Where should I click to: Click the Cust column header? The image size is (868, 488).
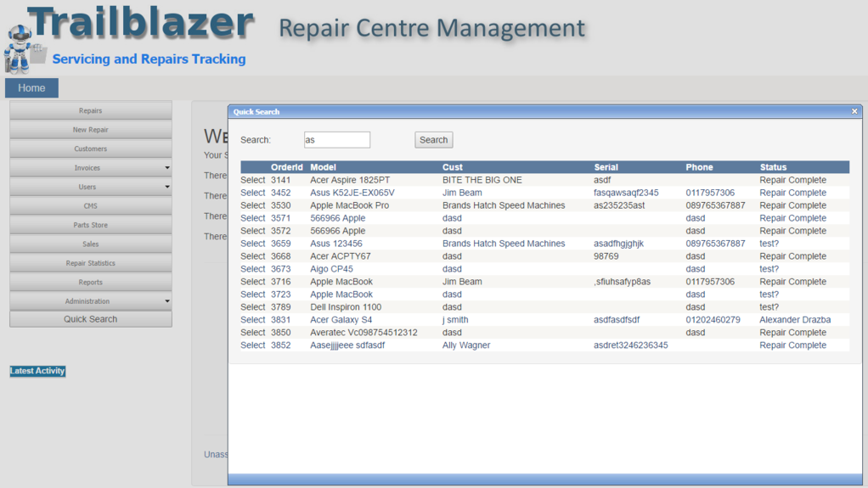tap(453, 168)
